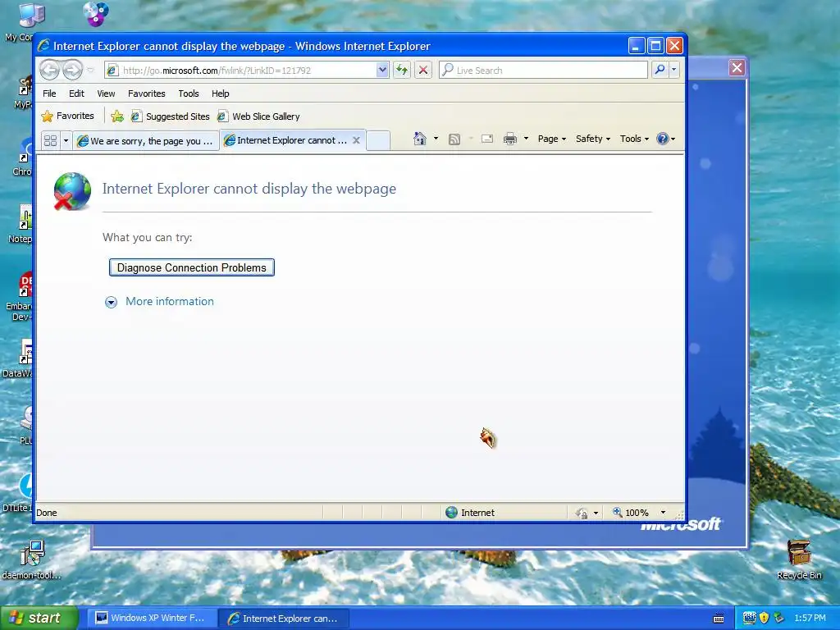This screenshot has height=630, width=840.
Task: Close the "Internet Explorer cannot" tab
Action: (x=356, y=140)
